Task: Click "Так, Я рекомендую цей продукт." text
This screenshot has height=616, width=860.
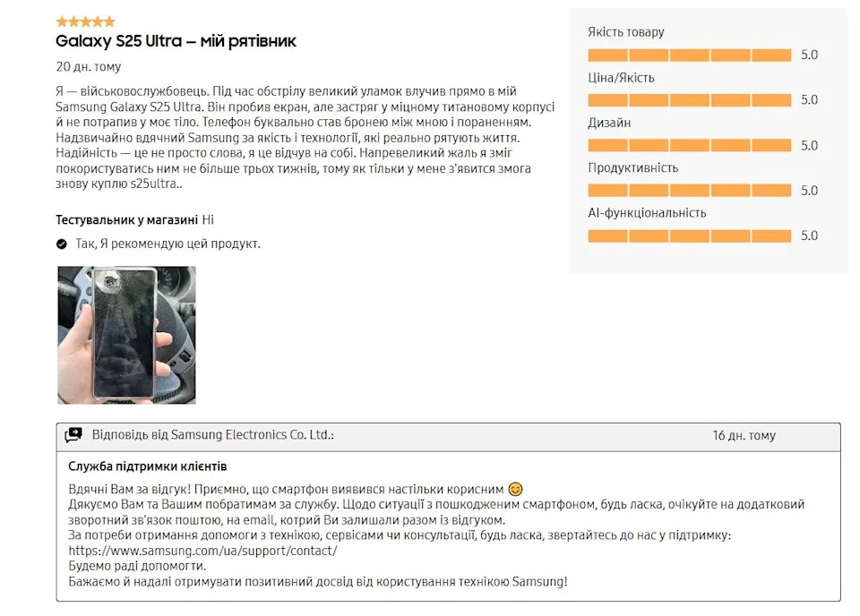Action: pos(168,244)
